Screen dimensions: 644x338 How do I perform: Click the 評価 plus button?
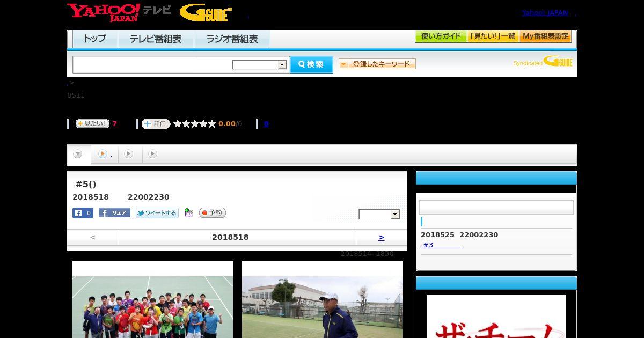pos(156,124)
